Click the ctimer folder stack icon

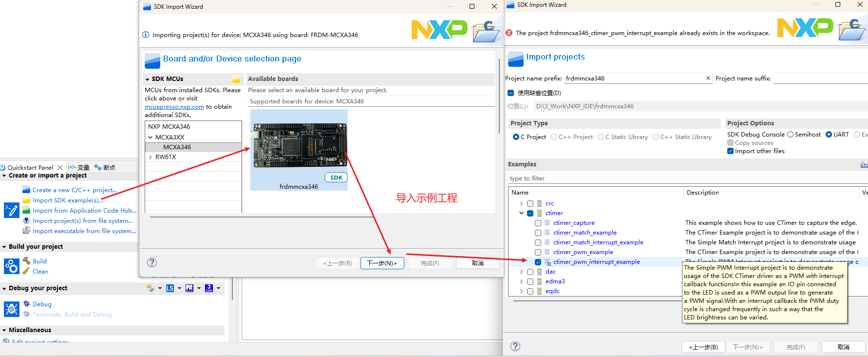540,213
